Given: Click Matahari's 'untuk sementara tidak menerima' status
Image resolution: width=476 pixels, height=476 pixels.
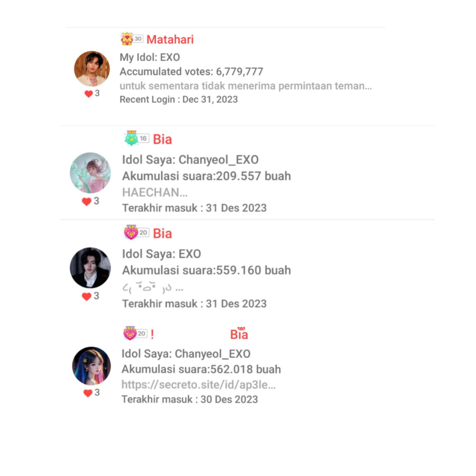Looking at the screenshot, I should (x=245, y=86).
